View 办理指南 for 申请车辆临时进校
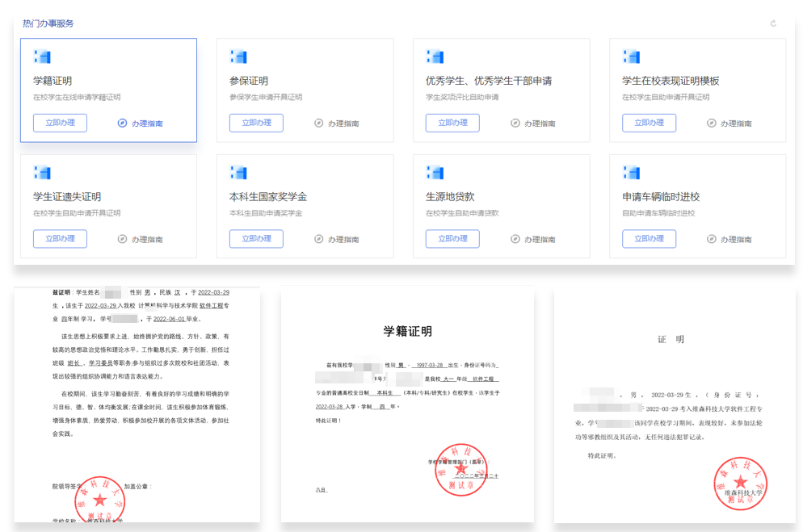Viewport: 803px width, 532px height. [729, 240]
